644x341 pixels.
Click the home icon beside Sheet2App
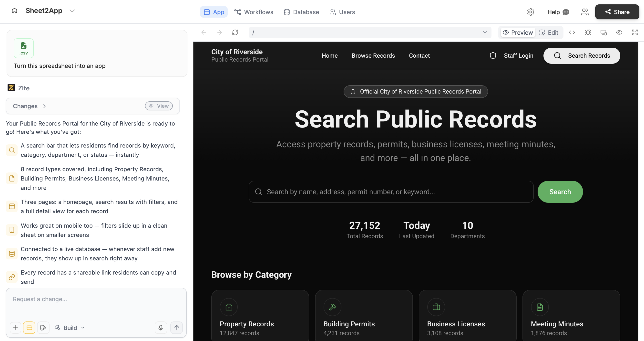tap(14, 11)
